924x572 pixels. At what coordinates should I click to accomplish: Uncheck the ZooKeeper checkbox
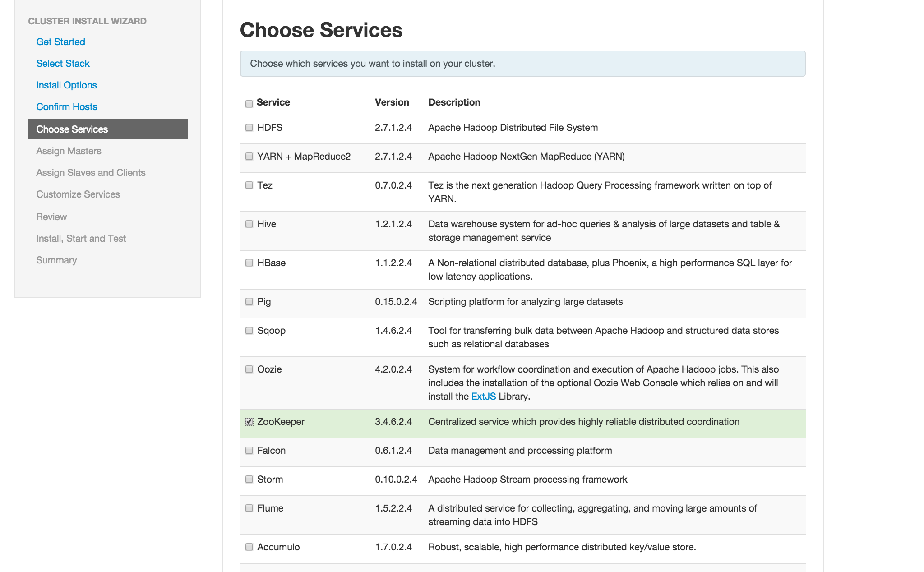pyautogui.click(x=249, y=422)
